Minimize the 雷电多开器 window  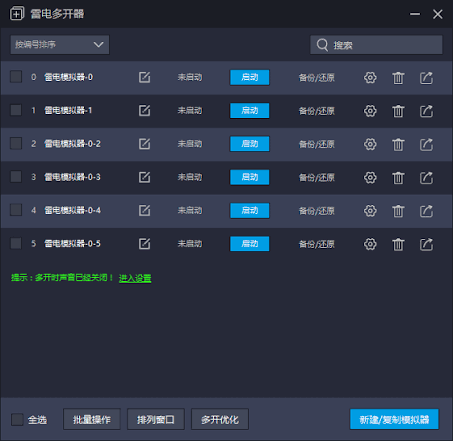coord(415,14)
